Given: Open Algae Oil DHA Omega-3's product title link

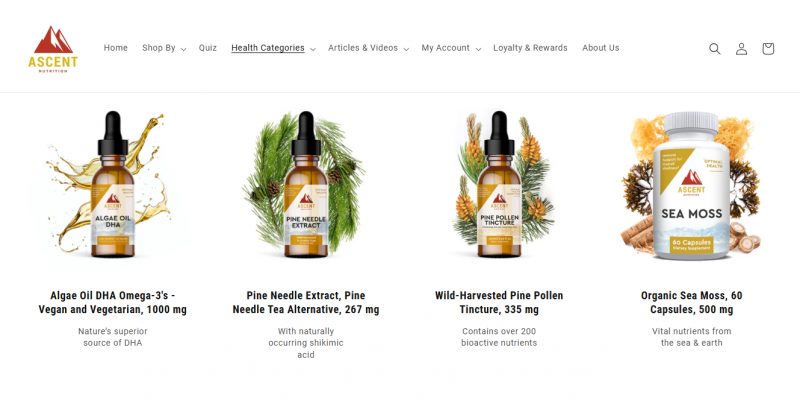Looking at the screenshot, I should coord(112,303).
